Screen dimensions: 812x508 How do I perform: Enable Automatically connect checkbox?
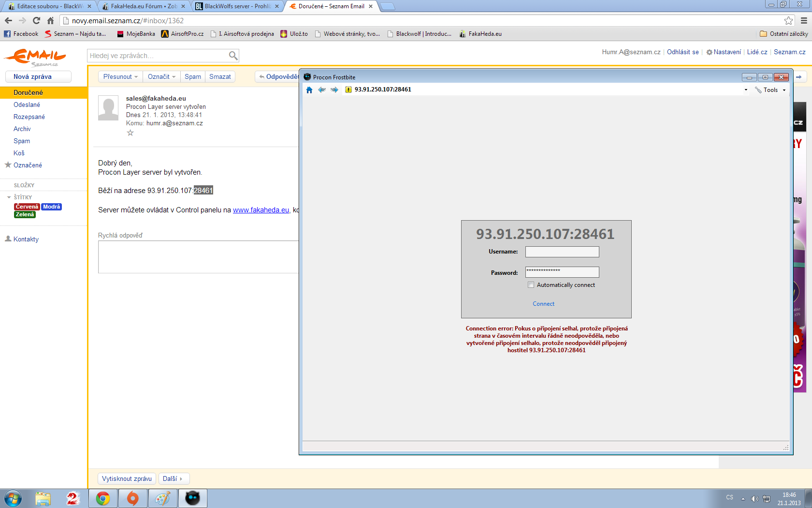click(x=531, y=285)
